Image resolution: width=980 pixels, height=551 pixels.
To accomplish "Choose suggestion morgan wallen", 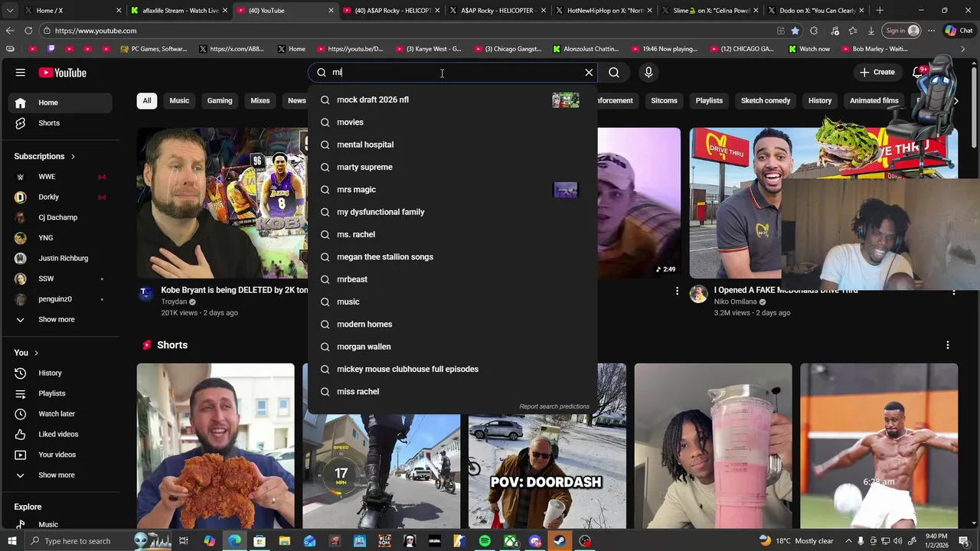I will (x=452, y=347).
